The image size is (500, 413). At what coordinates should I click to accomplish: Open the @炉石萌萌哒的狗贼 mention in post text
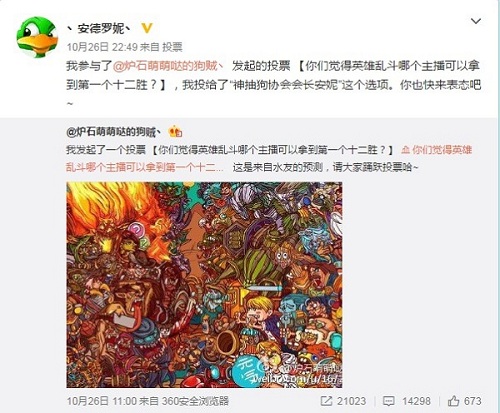(x=168, y=66)
